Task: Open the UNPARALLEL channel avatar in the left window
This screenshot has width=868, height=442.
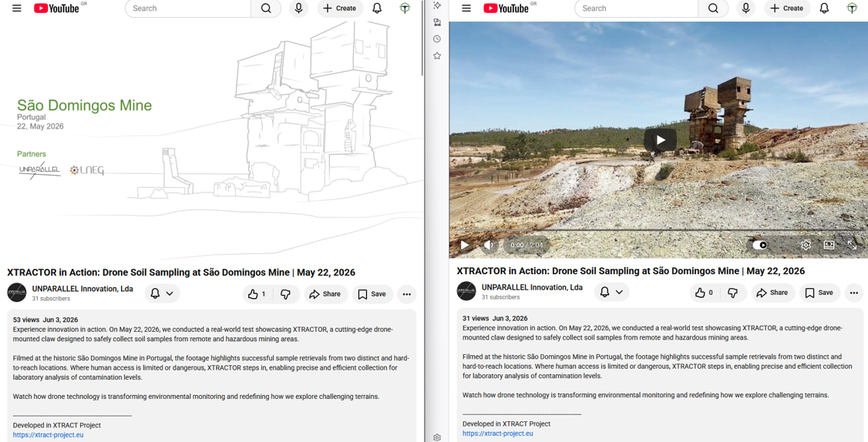Action: click(17, 293)
